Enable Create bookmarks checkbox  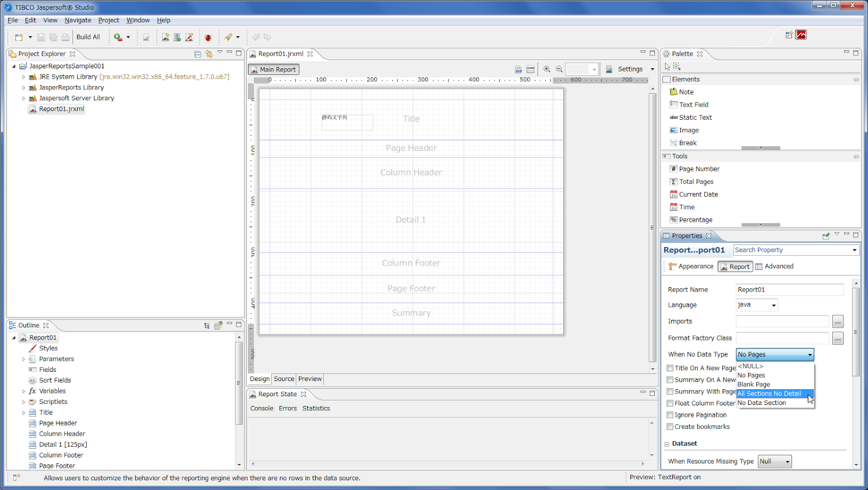[670, 427]
